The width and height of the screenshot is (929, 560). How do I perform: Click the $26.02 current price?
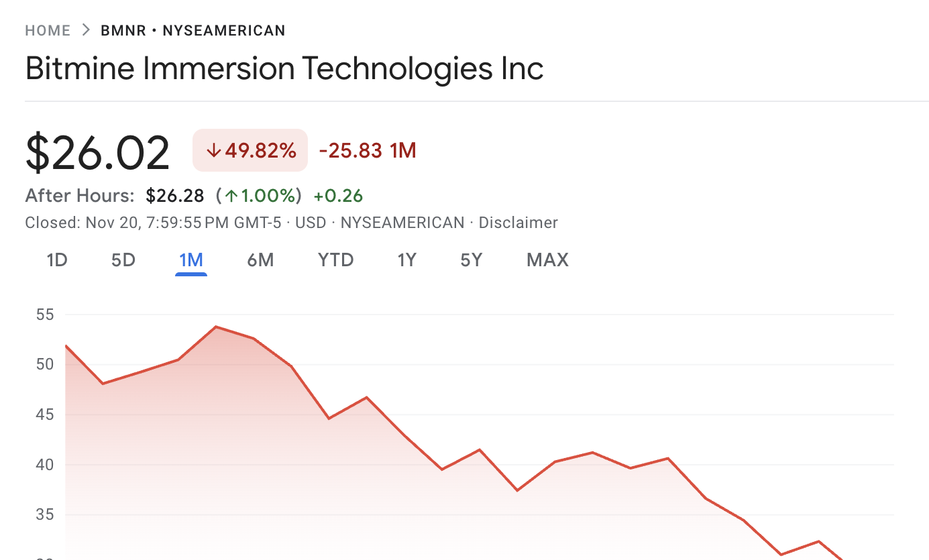pos(98,152)
